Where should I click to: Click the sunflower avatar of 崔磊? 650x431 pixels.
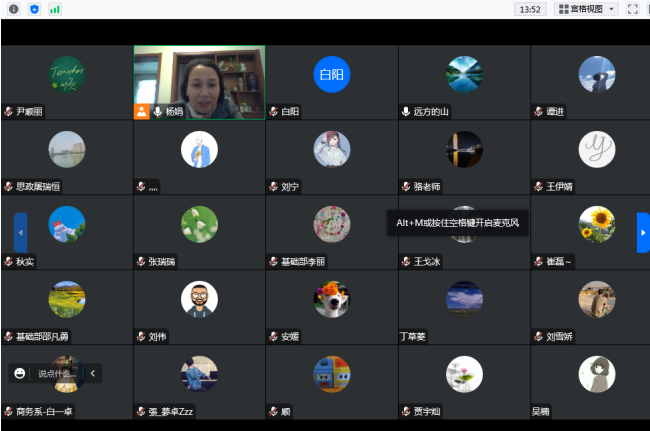pyautogui.click(x=596, y=222)
